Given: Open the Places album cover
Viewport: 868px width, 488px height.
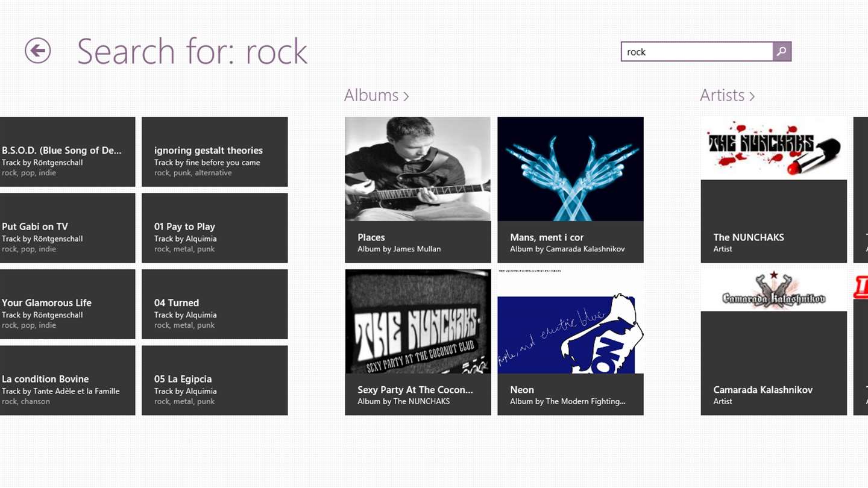Looking at the screenshot, I should (x=418, y=169).
